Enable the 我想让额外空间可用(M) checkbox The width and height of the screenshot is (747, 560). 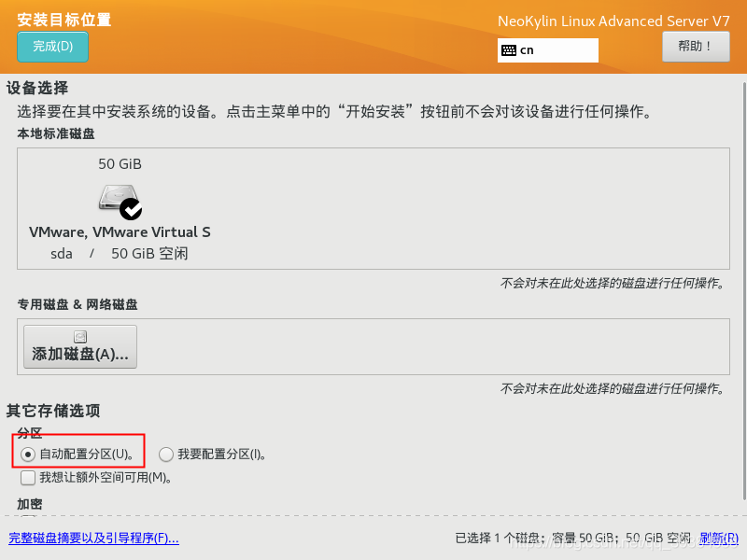coord(28,478)
